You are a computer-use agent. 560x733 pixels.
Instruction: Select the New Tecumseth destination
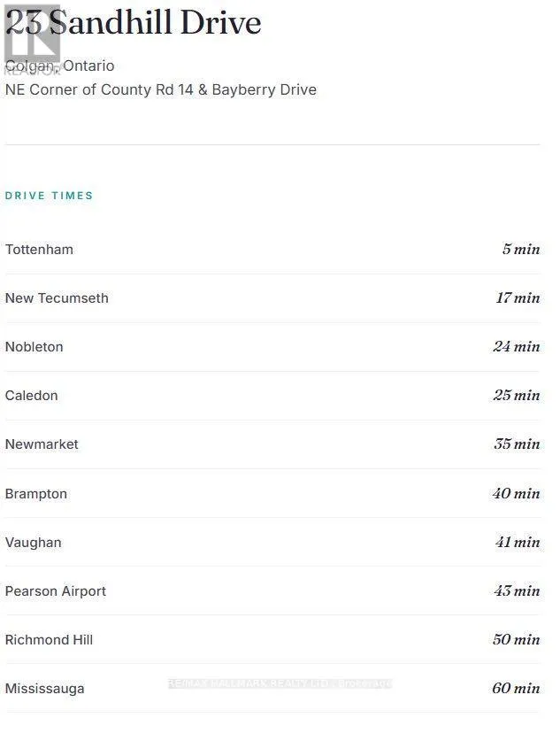pos(57,298)
